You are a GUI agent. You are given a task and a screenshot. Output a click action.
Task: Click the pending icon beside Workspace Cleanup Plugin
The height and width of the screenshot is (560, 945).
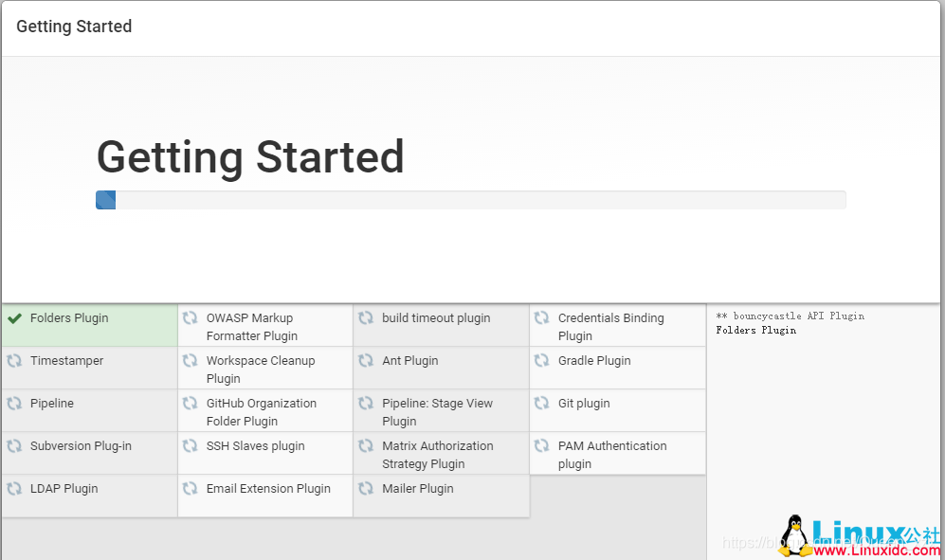(191, 360)
